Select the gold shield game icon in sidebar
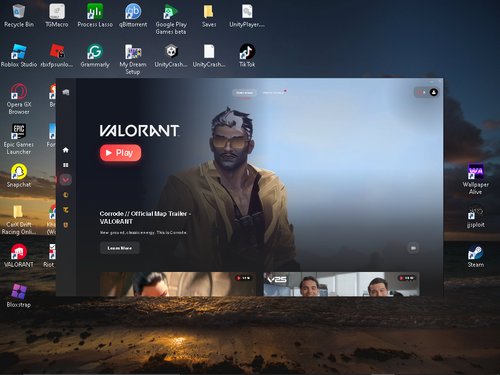This screenshot has width=500, height=375. pyautogui.click(x=66, y=225)
